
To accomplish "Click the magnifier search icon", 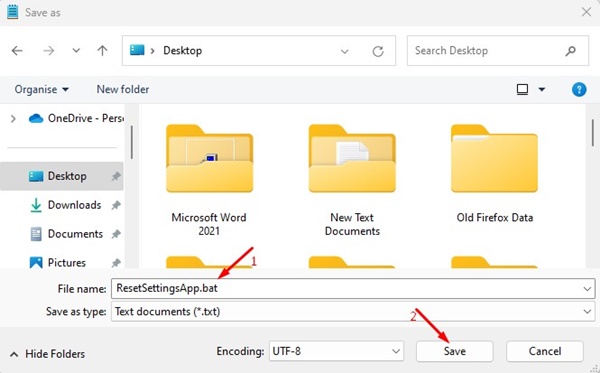I will coord(571,50).
